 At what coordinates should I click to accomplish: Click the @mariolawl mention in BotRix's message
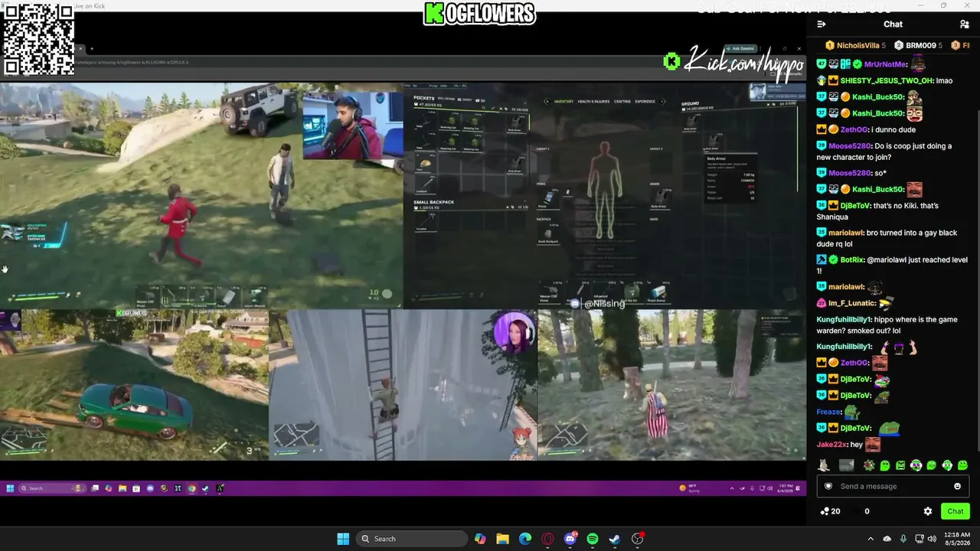click(x=889, y=260)
